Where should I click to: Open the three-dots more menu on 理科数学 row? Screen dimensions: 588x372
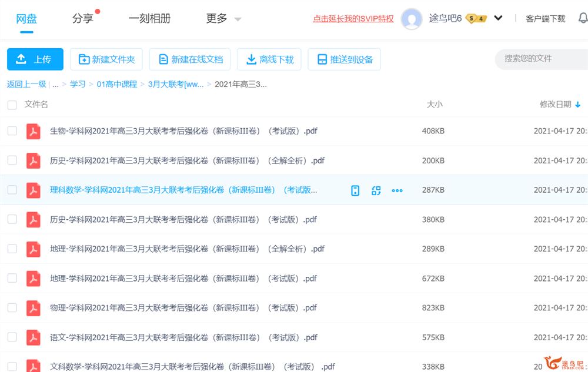(x=397, y=190)
